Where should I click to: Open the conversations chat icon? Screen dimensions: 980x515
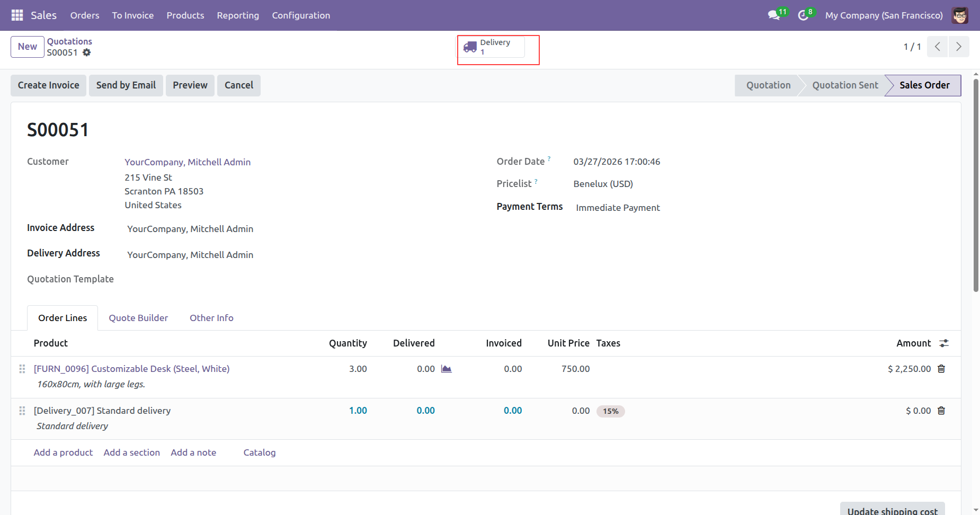tap(774, 15)
